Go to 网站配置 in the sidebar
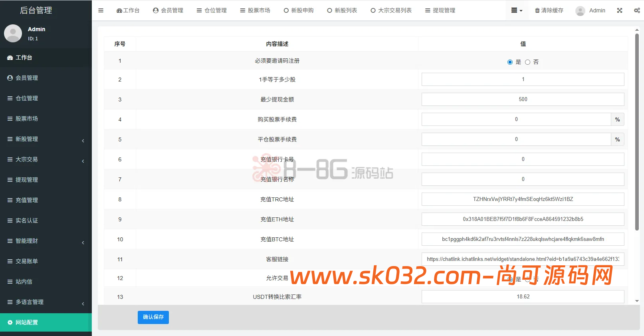The width and height of the screenshot is (644, 336). pos(46,322)
